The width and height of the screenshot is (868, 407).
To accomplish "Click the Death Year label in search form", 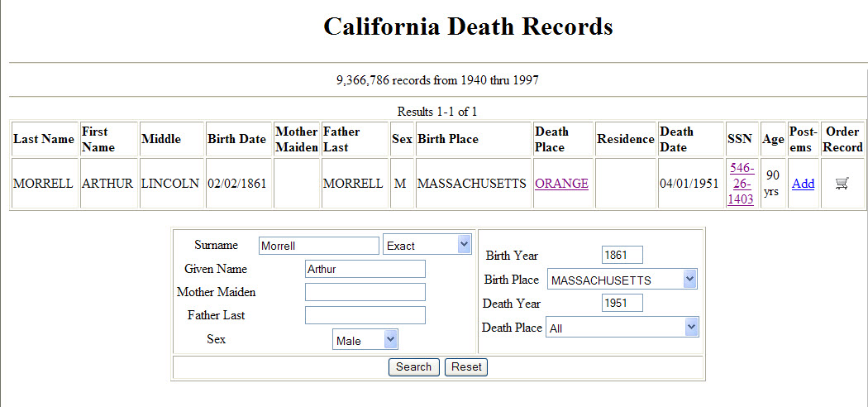I will pos(512,304).
